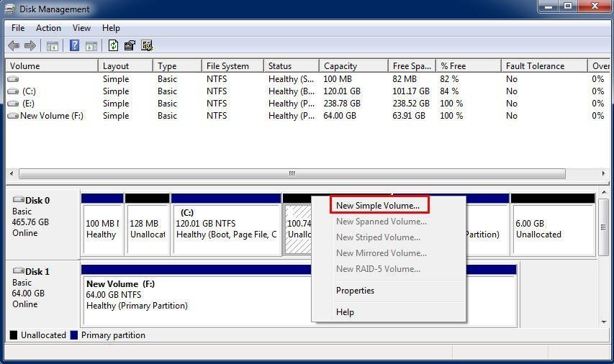
Task: Open the Action menu
Action: pos(48,28)
